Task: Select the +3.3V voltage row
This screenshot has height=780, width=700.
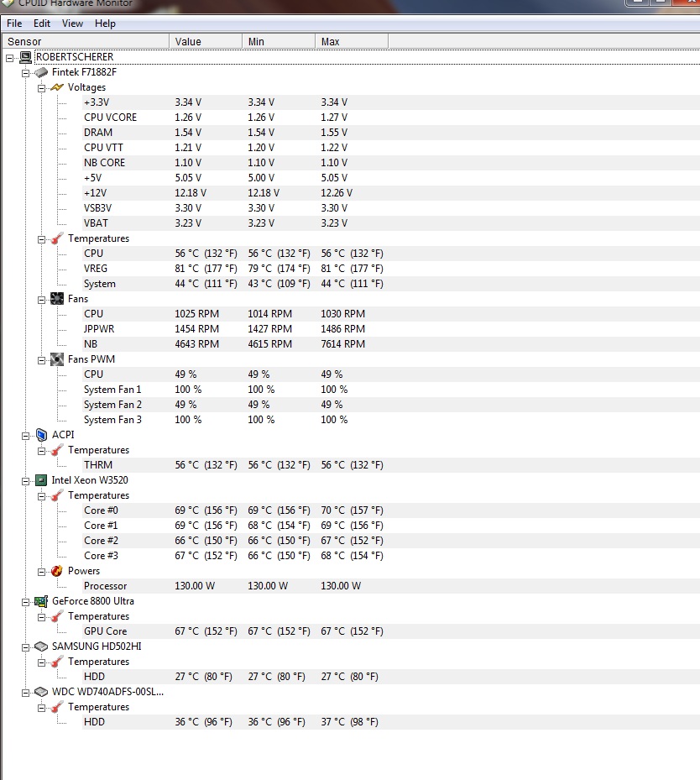Action: click(x=391, y=102)
